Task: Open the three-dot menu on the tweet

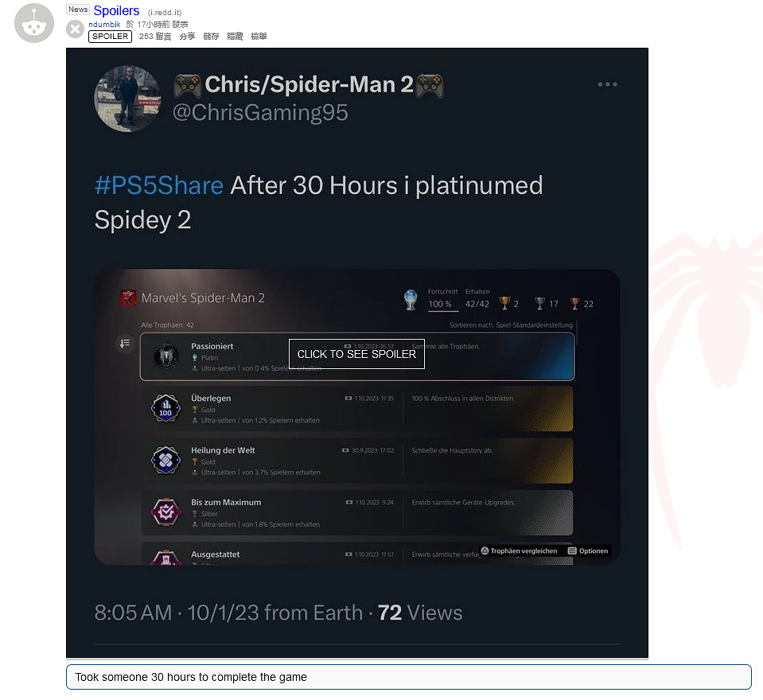Action: tap(607, 84)
